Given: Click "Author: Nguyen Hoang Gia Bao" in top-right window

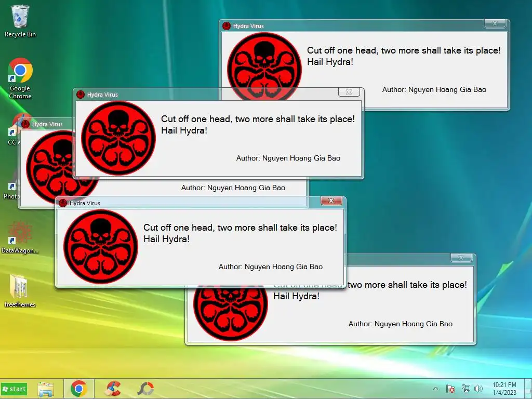Looking at the screenshot, I should tap(434, 89).
